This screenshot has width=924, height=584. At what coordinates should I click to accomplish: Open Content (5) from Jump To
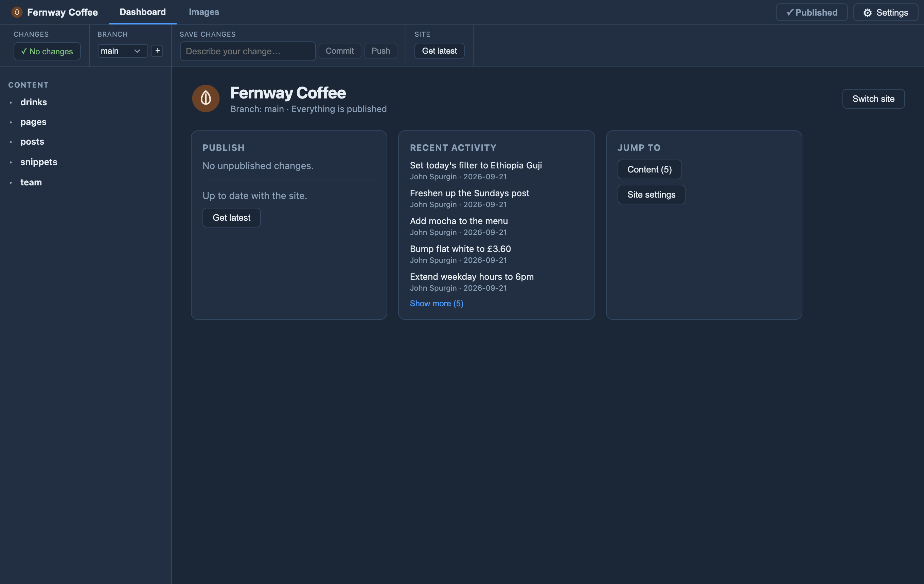point(649,169)
